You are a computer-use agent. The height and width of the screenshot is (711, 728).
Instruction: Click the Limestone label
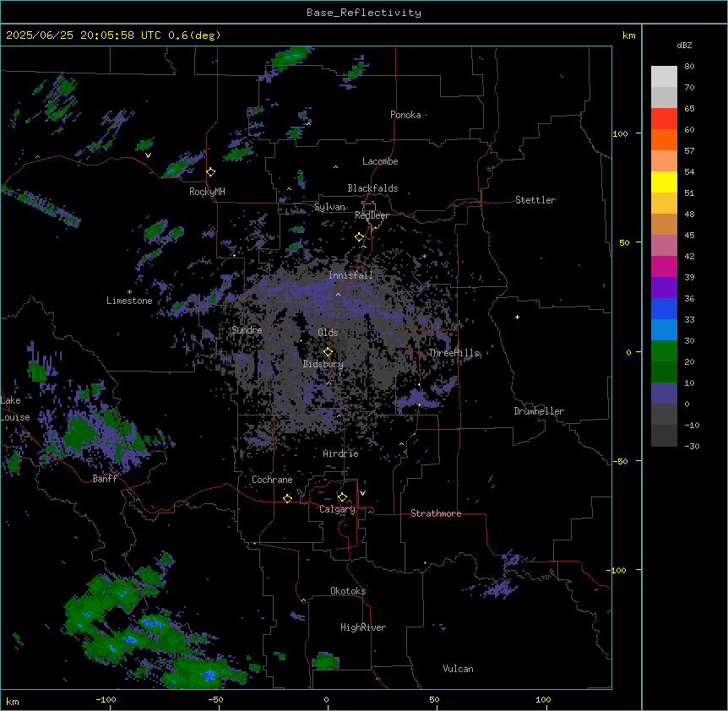pos(129,301)
